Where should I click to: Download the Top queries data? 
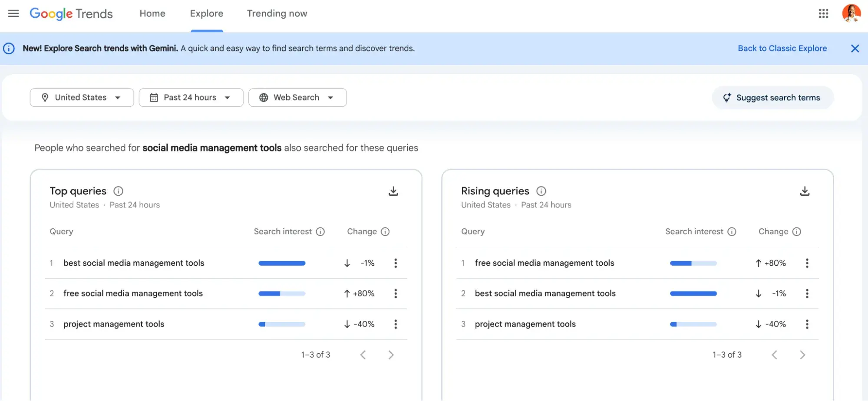[x=393, y=191]
